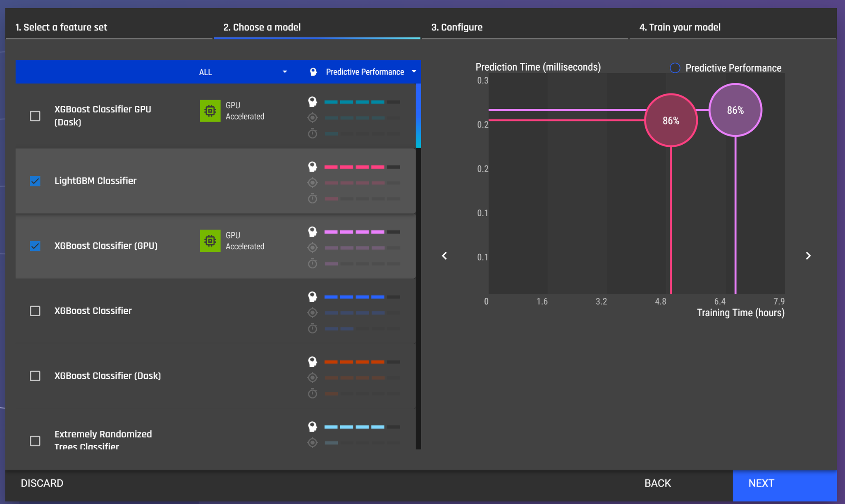Click the 'LightGBM Classifier' model name

click(x=95, y=181)
